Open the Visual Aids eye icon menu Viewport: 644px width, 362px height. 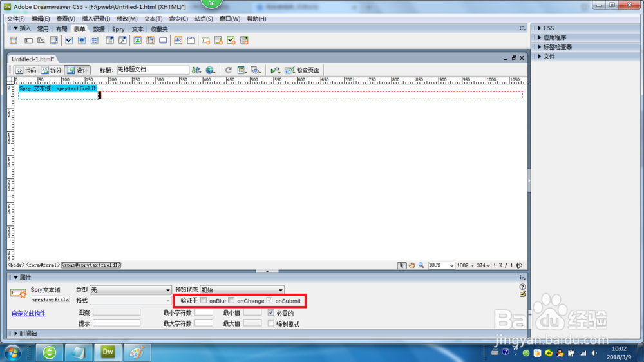tap(256, 70)
